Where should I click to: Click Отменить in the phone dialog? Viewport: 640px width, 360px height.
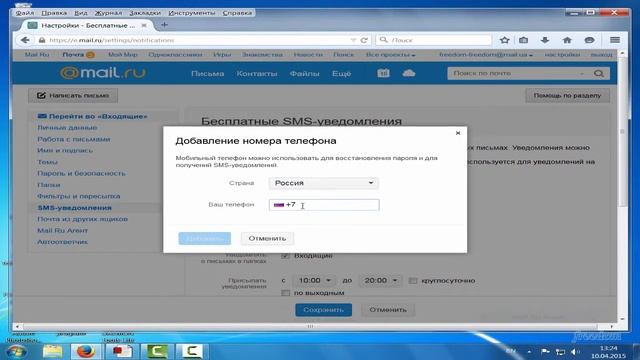267,238
